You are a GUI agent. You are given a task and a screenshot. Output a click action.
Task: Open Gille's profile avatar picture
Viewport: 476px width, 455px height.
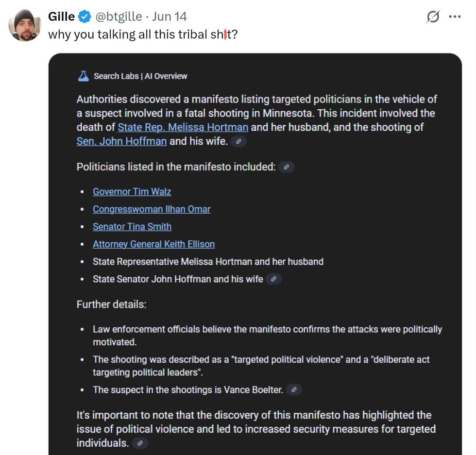(25, 25)
